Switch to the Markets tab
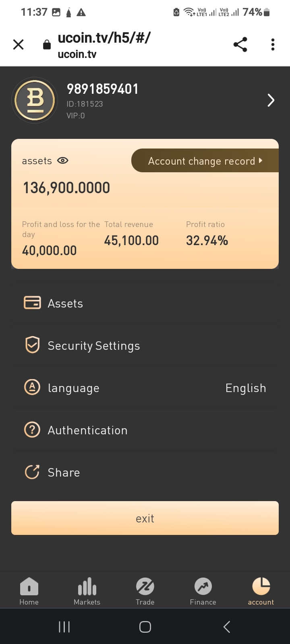The width and height of the screenshot is (290, 644). click(87, 591)
